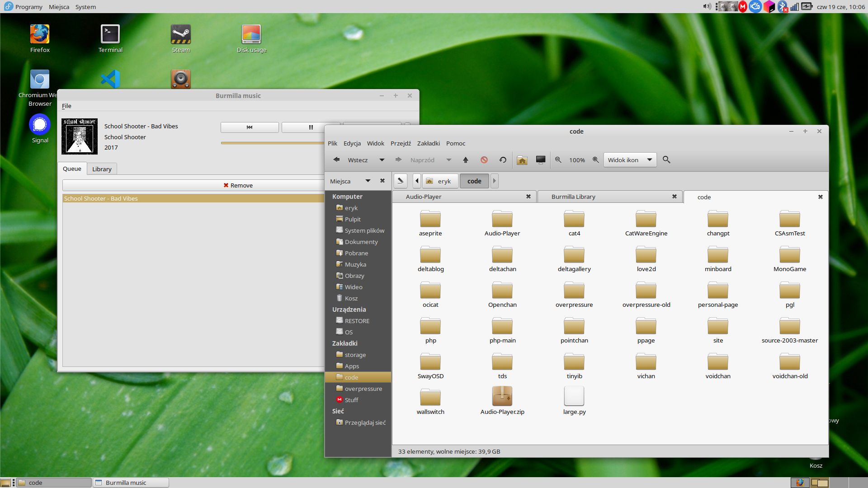This screenshot has height=488, width=868.
Task: Click path bar right scroll arrow
Action: [x=495, y=181]
